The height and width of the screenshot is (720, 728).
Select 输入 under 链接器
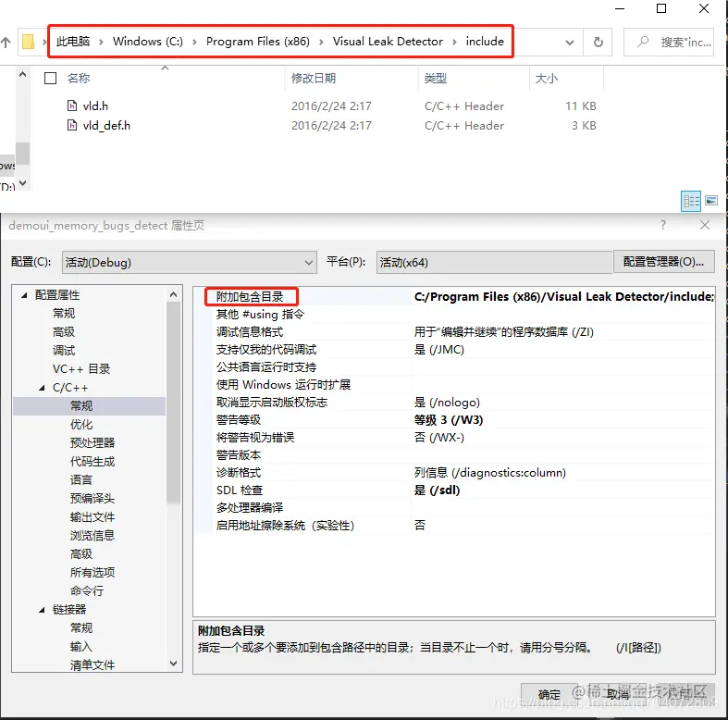(81, 647)
